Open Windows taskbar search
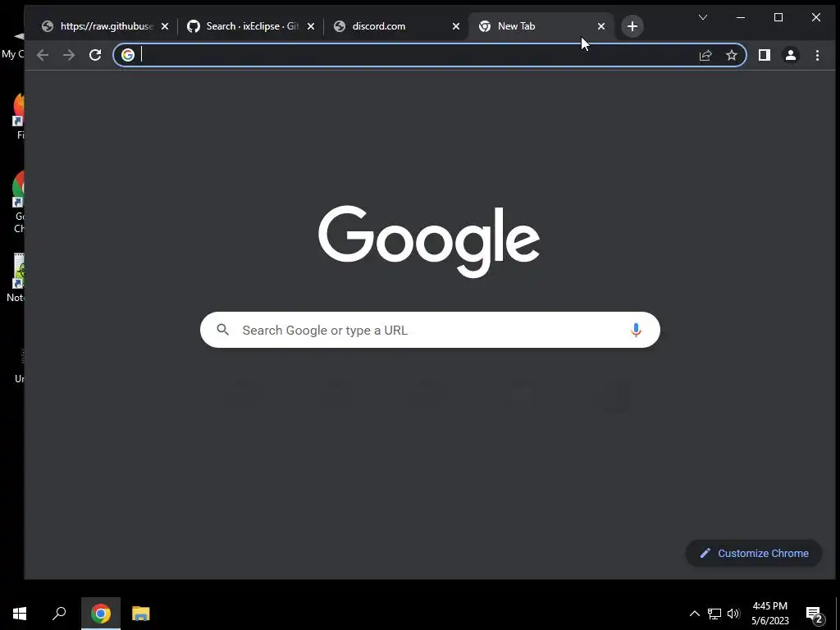Viewport: 840px width, 630px height. coord(59,614)
